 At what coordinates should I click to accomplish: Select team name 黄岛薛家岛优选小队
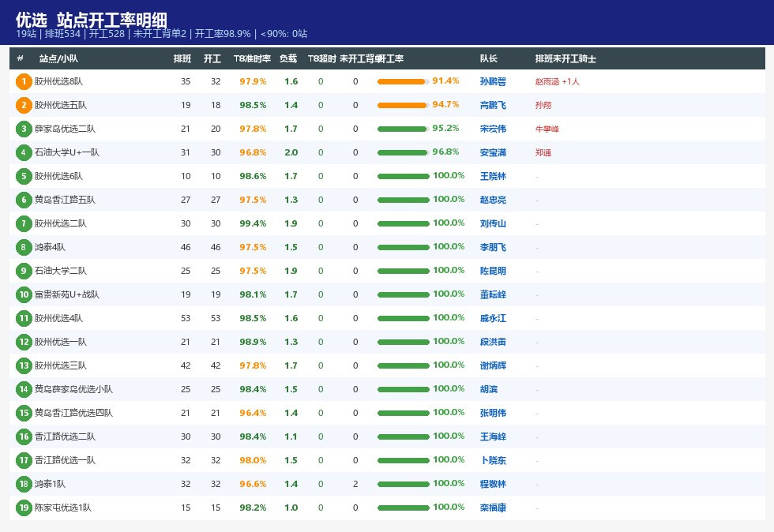point(73,389)
